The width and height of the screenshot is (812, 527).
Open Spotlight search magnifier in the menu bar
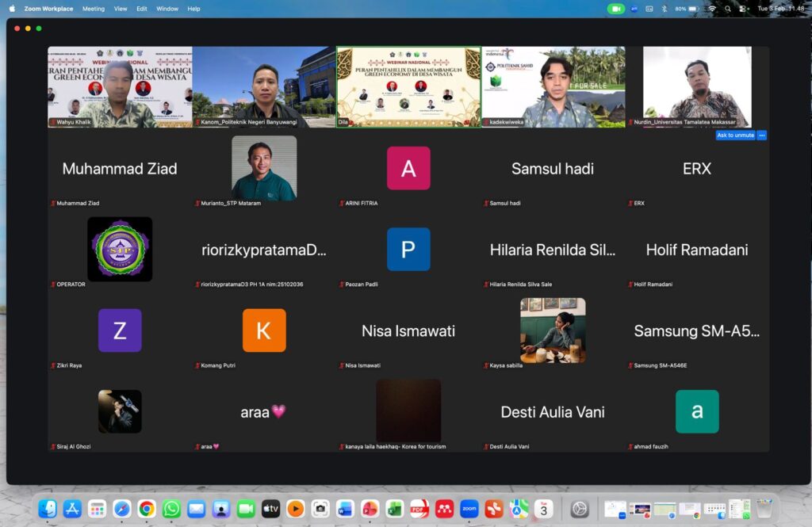pos(728,9)
